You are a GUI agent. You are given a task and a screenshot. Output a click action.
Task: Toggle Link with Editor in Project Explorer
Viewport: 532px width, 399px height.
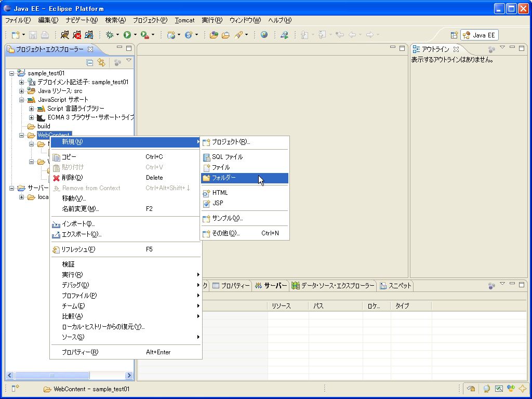coord(101,62)
